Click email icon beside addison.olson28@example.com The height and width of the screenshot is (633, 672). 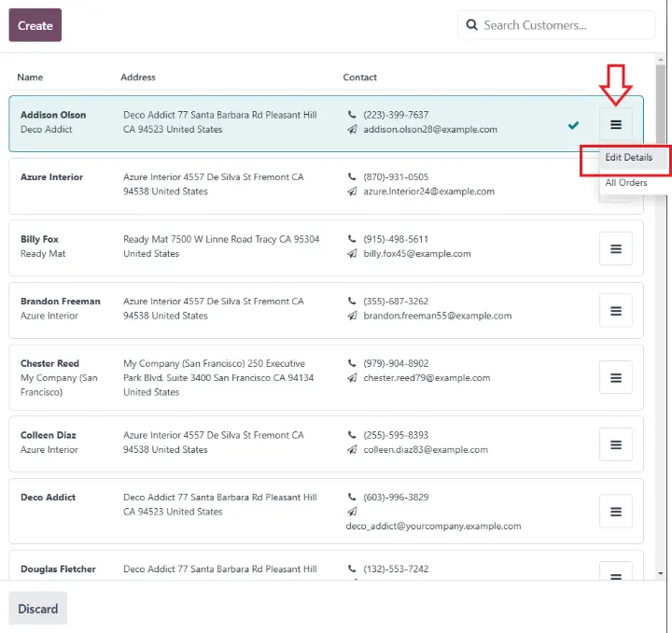352,130
